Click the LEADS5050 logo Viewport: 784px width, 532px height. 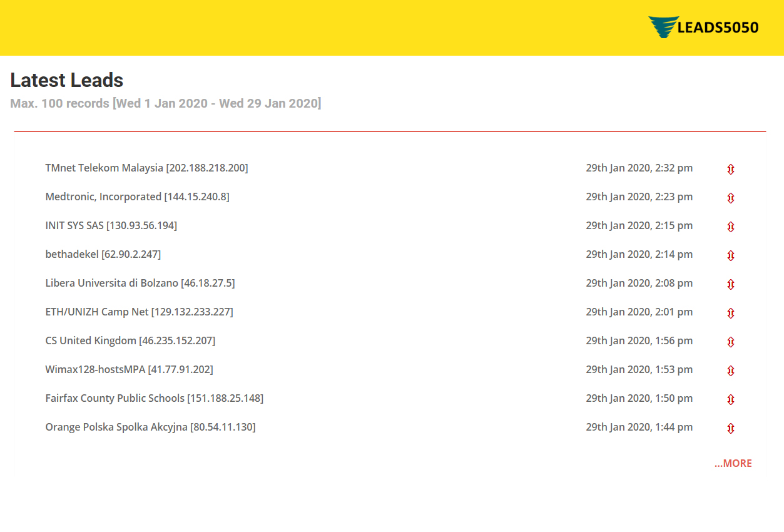click(x=703, y=27)
